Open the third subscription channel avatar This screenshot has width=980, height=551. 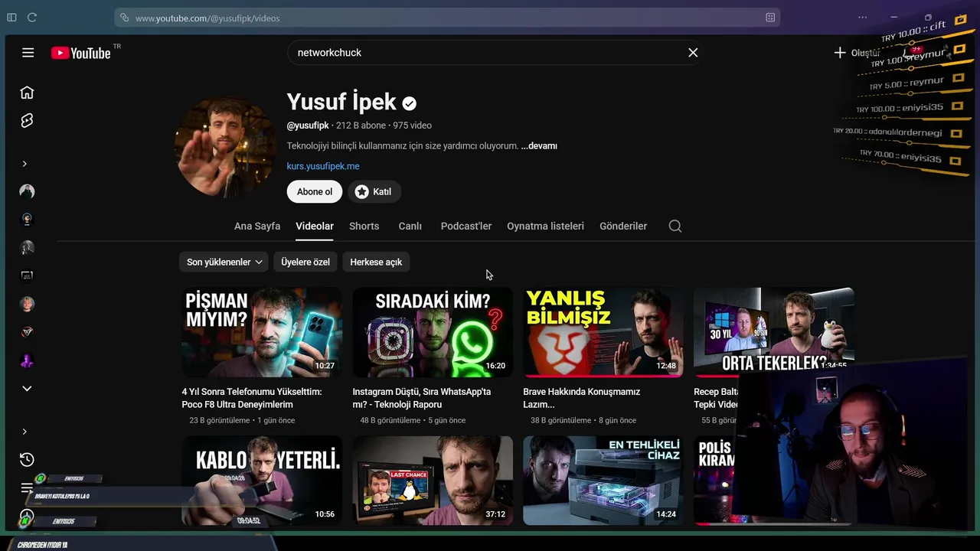point(27,248)
